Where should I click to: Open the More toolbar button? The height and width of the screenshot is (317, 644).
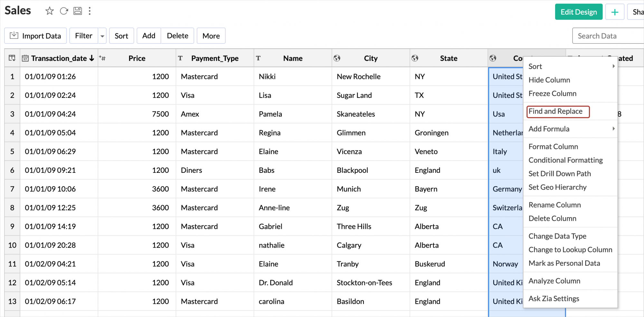click(x=211, y=36)
